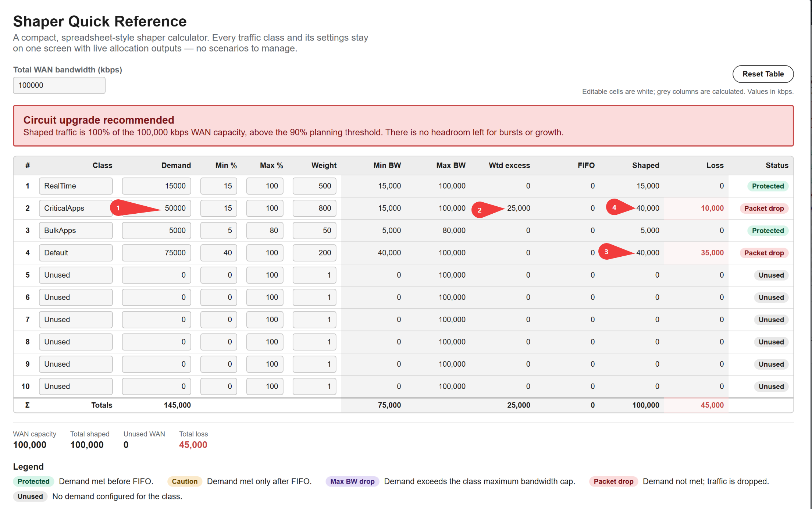
Task: Click the Shaped column header
Action: click(x=645, y=165)
